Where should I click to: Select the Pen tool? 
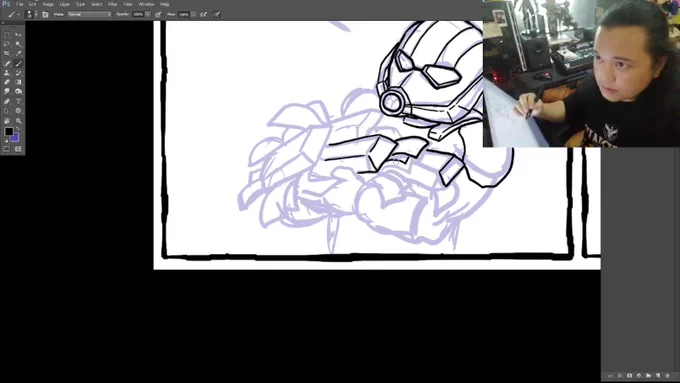coord(7,101)
